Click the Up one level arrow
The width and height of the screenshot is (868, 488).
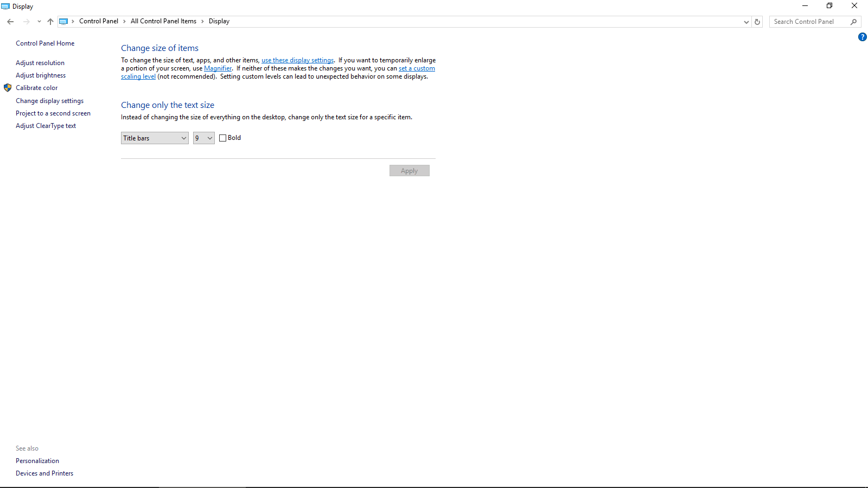(50, 22)
